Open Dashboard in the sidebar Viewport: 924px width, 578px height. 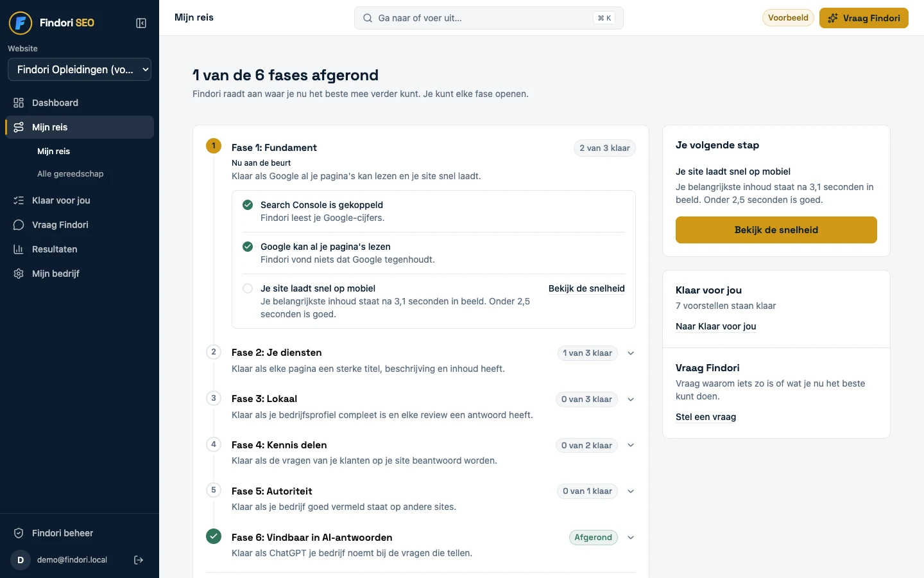click(x=80, y=103)
